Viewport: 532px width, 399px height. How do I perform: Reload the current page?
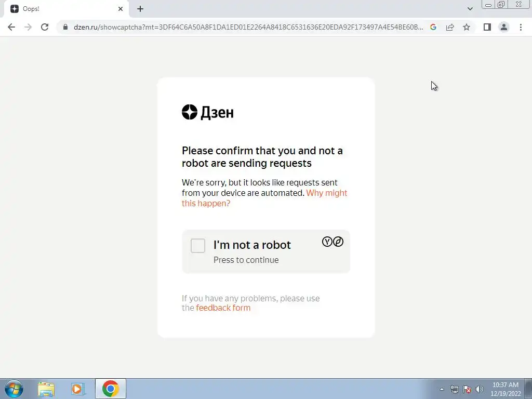(x=45, y=27)
